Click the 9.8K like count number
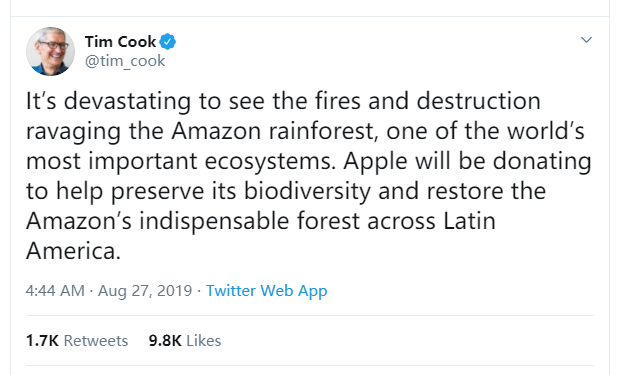 [165, 341]
